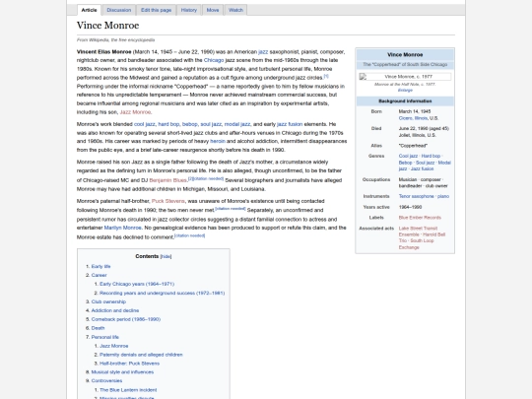Jump to the Personal life section
Viewport: 532px width, 399px height.
104,337
